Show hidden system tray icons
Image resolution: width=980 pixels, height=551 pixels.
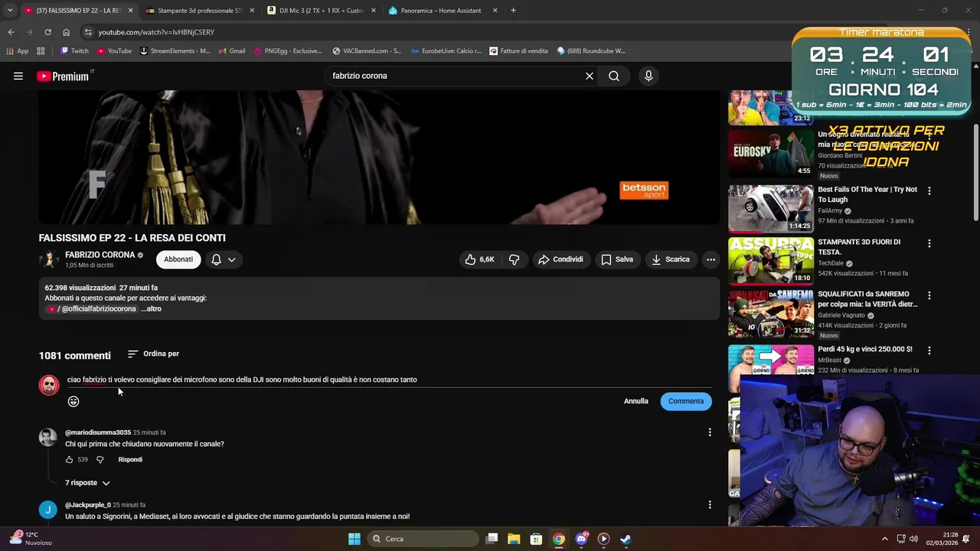click(885, 539)
